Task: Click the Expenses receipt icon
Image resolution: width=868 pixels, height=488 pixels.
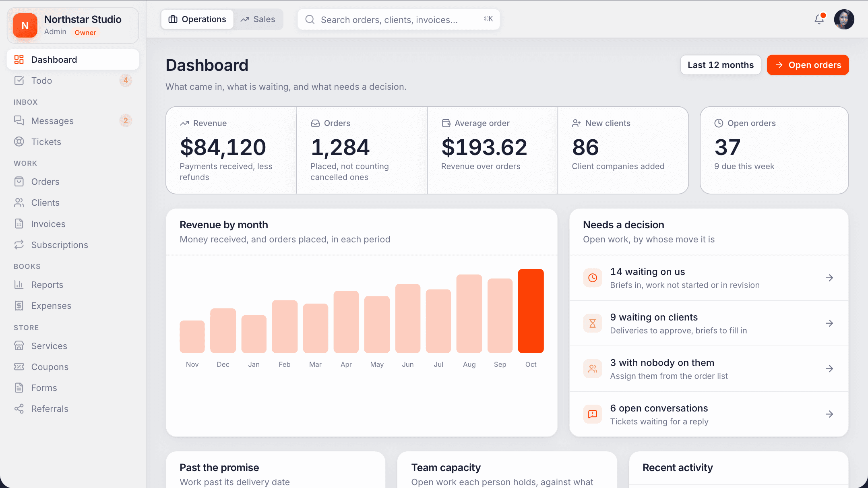Action: [x=19, y=306]
